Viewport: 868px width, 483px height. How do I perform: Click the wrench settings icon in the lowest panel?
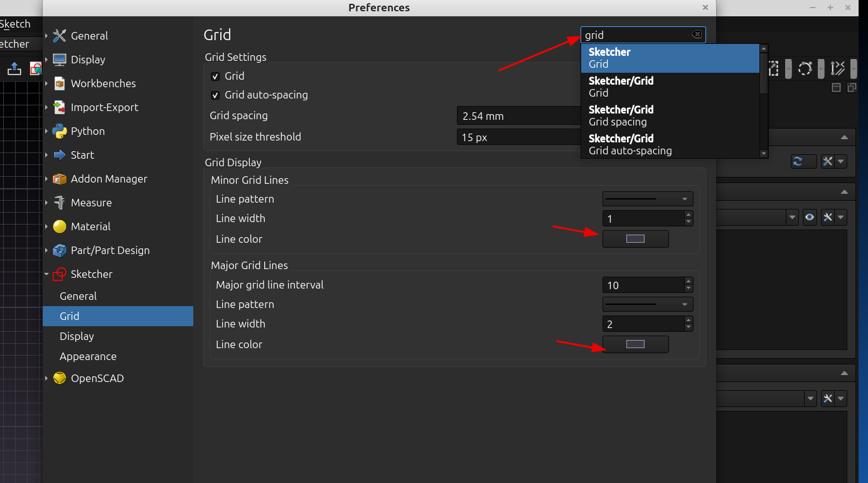(x=828, y=398)
